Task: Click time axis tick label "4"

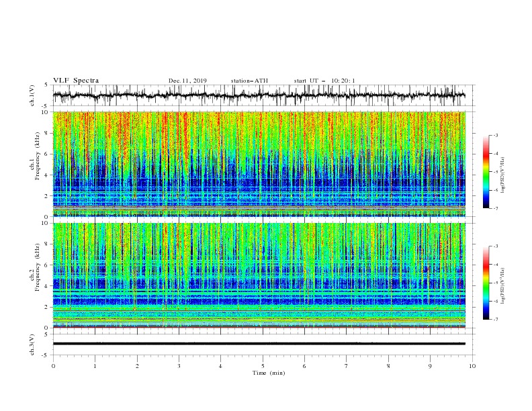Action: tap(220, 366)
